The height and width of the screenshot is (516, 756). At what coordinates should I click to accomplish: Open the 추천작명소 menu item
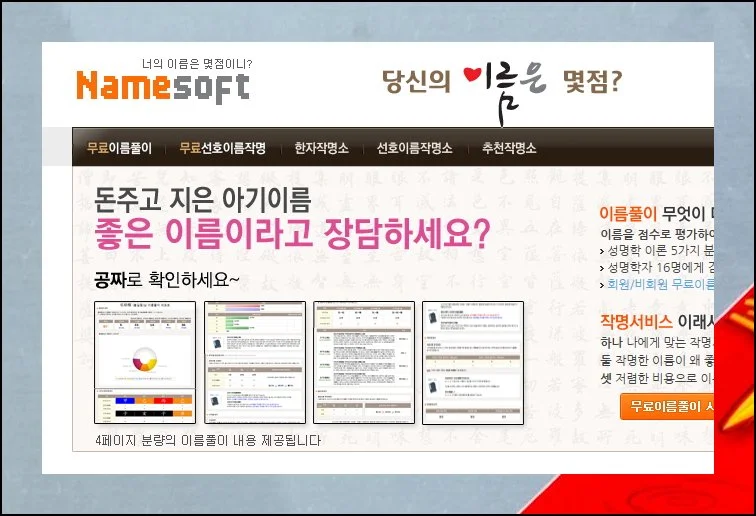click(508, 148)
